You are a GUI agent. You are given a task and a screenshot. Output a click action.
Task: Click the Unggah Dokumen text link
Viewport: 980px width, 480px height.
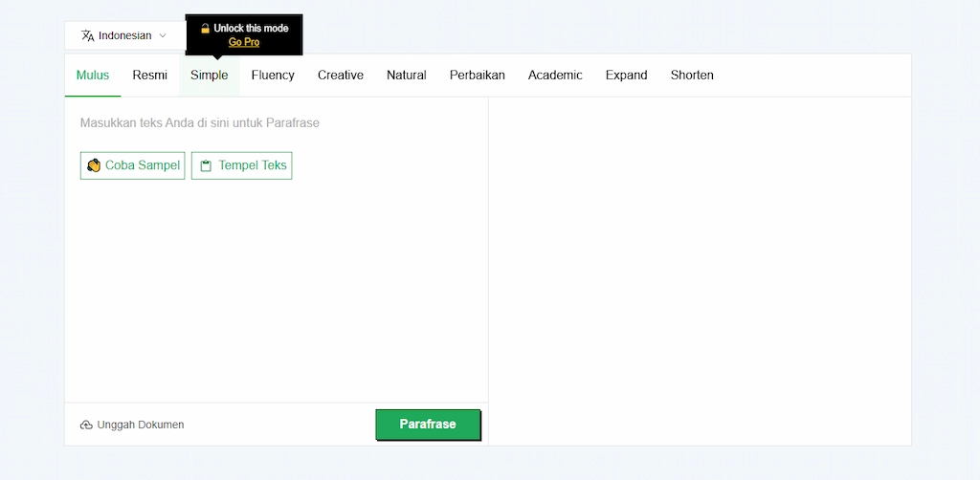tap(141, 425)
